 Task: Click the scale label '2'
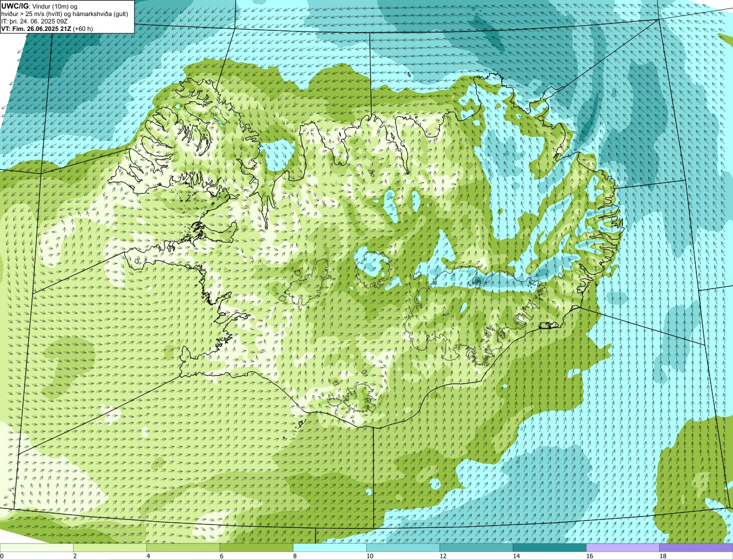75,556
